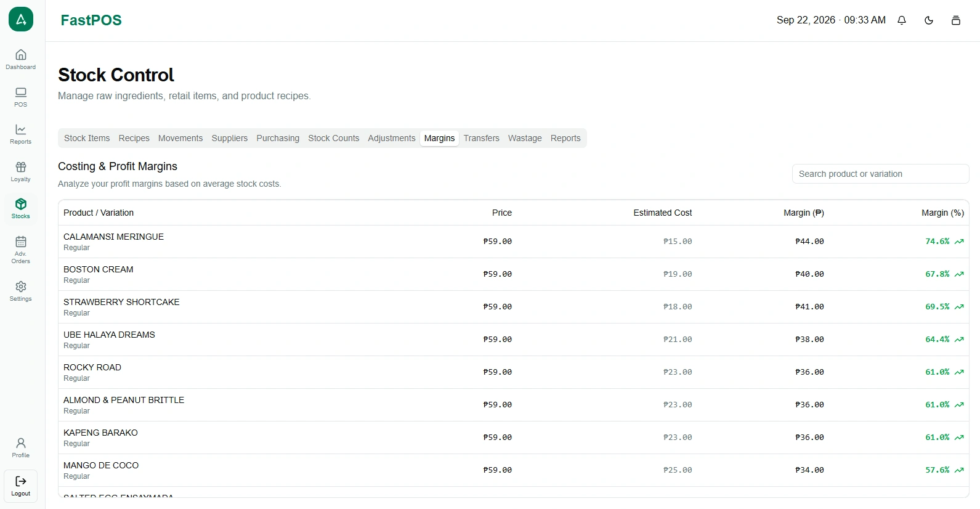Click the 74.6% margin trend icon
This screenshot has width=980, height=509.
(x=959, y=242)
